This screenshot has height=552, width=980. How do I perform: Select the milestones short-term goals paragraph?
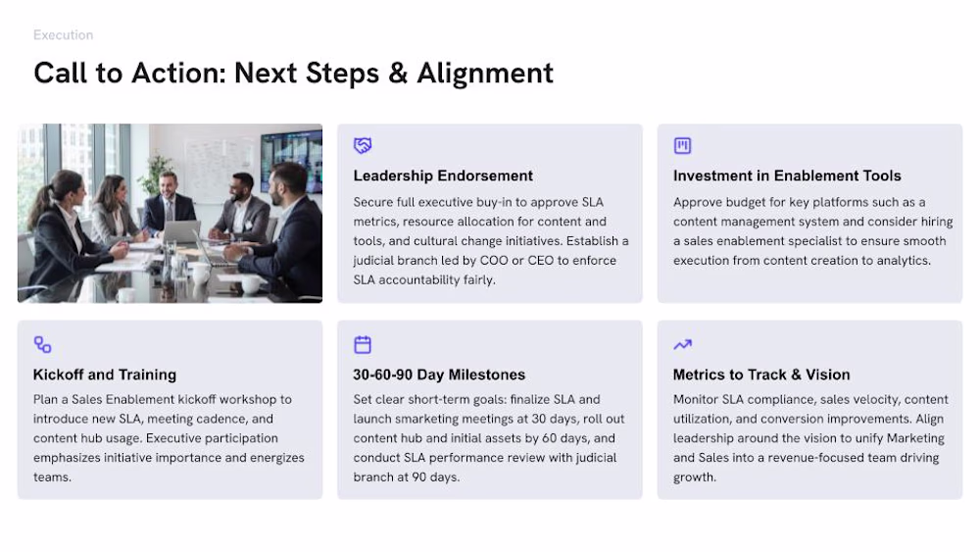489,437
